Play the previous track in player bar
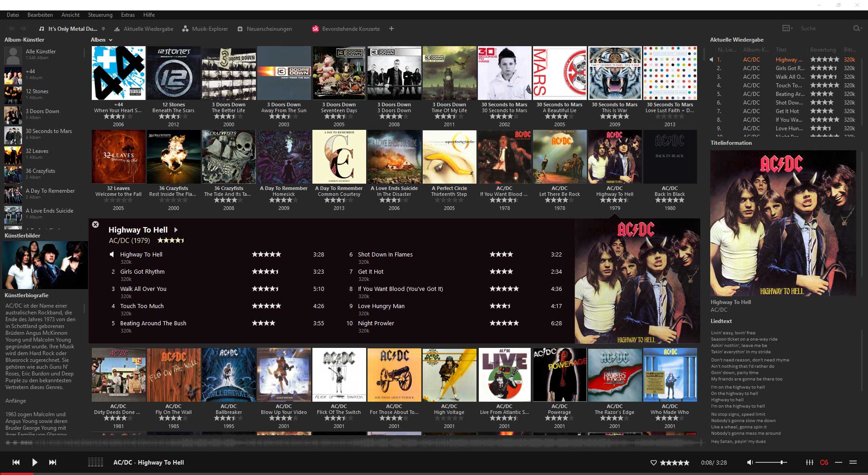 (16, 462)
